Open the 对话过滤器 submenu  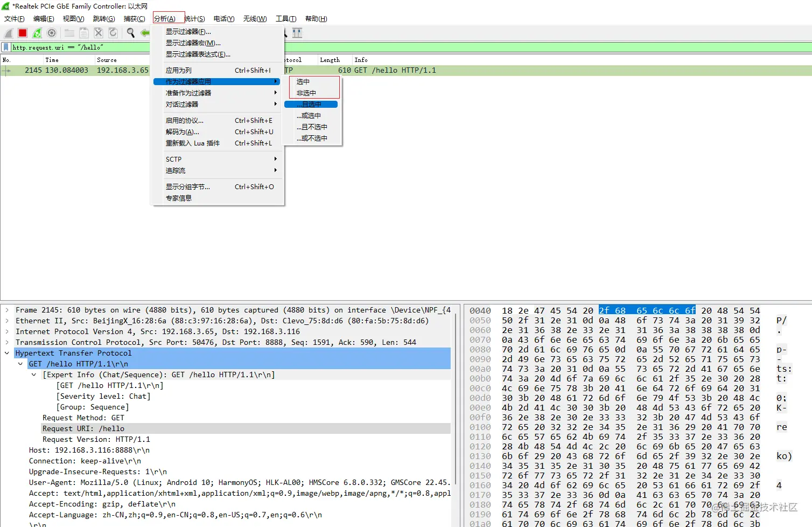[x=217, y=104]
